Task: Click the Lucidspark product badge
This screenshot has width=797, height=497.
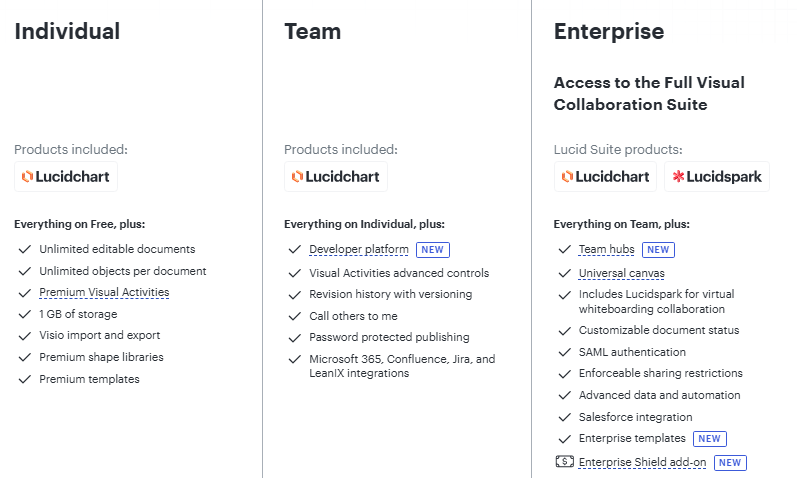Action: [x=717, y=176]
